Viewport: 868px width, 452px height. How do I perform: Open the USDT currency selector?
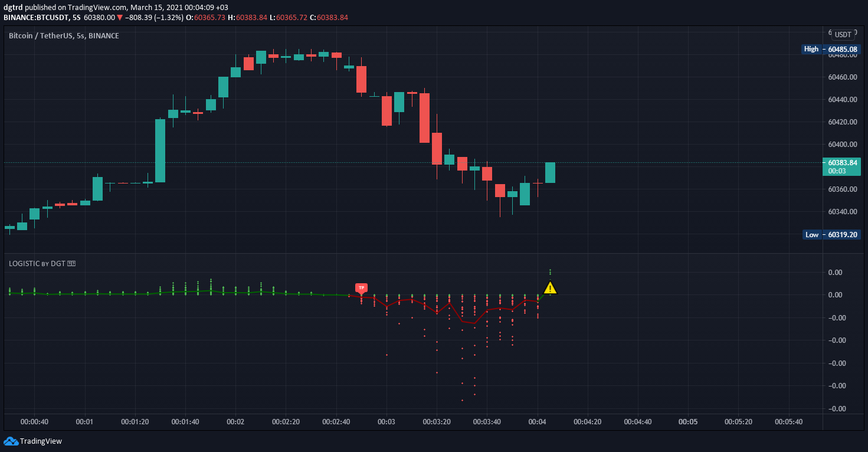[x=843, y=35]
